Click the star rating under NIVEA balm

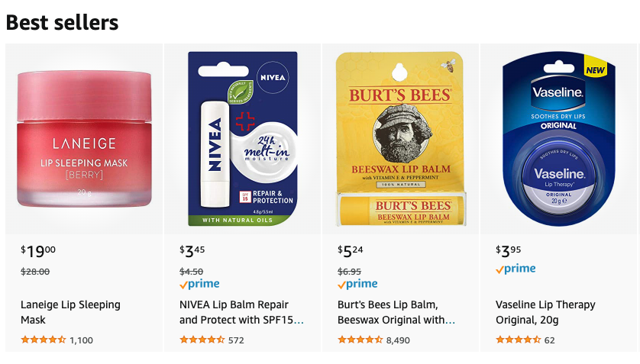point(202,340)
